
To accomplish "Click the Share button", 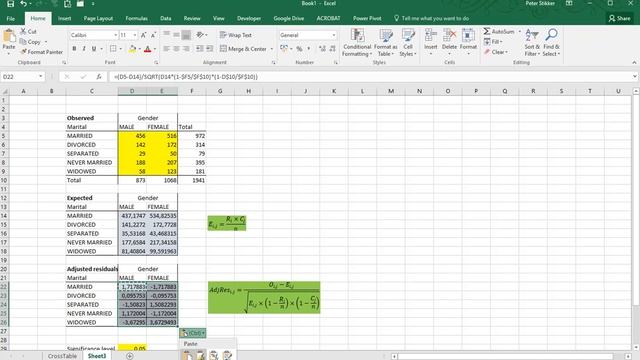I will pyautogui.click(x=619, y=18).
